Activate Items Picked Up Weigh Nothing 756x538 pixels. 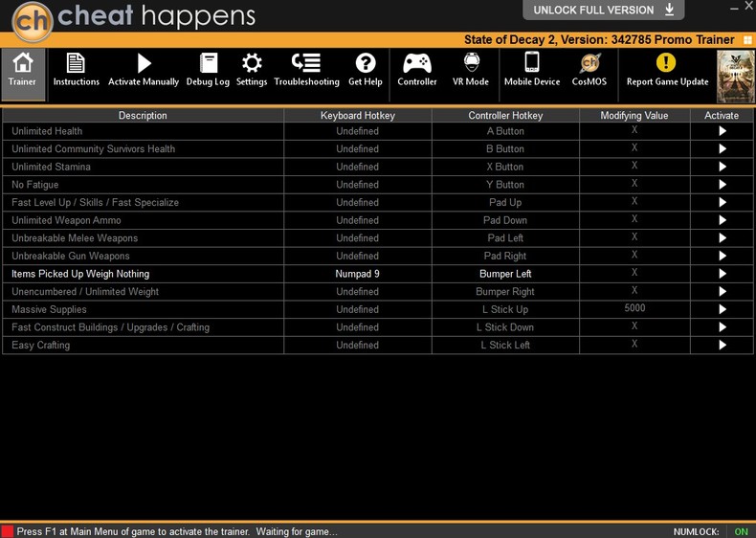[722, 274]
